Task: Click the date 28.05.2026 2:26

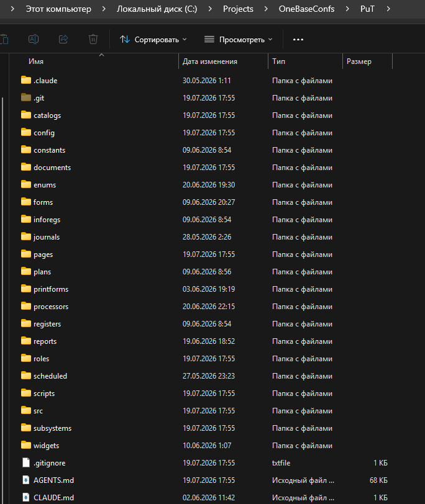Action: click(x=206, y=237)
